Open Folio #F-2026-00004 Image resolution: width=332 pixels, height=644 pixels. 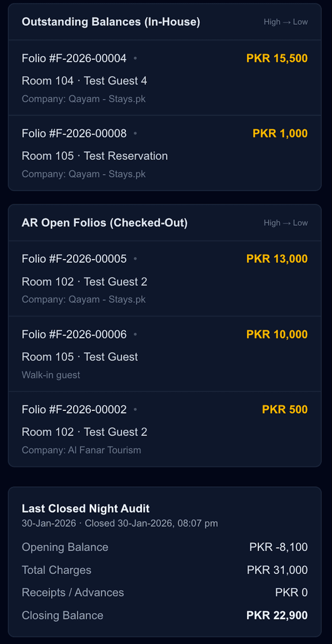pos(74,59)
